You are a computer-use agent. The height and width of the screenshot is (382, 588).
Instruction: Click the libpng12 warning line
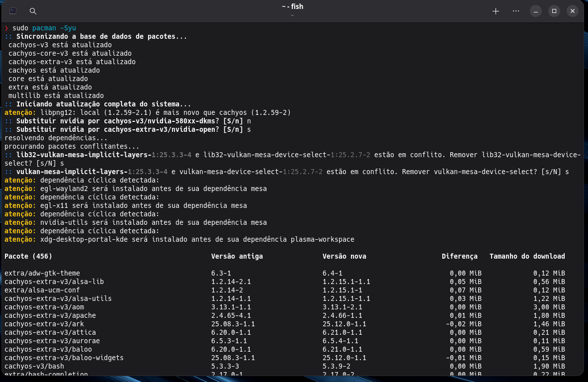[148, 112]
